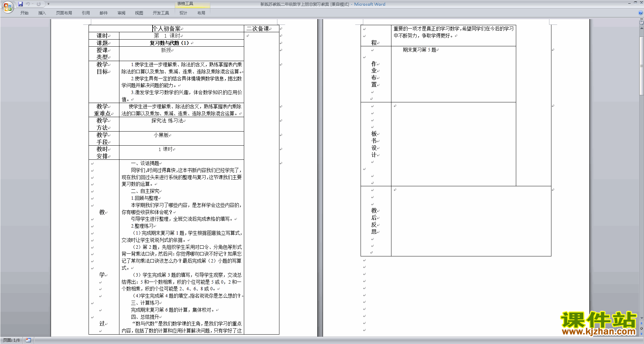Screen dimensions: 644x344
Task: Open the Select Browse Object button
Action: click(641, 328)
